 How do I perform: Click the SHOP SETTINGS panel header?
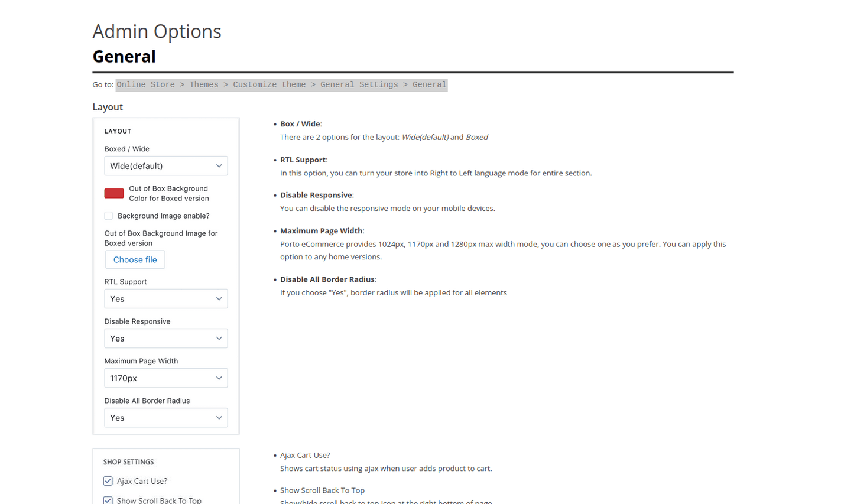[x=128, y=462]
